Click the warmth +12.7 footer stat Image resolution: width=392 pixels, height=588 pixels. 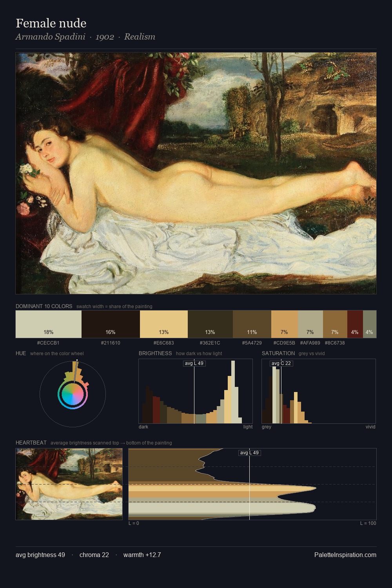(x=142, y=555)
